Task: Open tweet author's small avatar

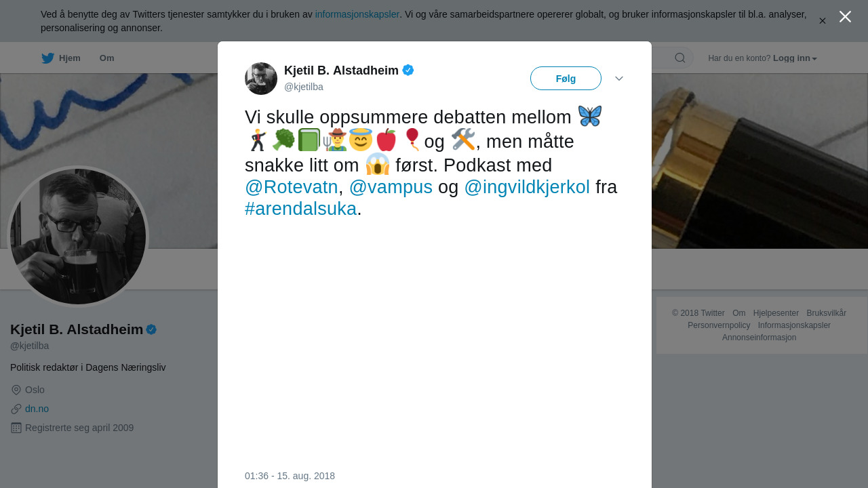Action: tap(261, 79)
